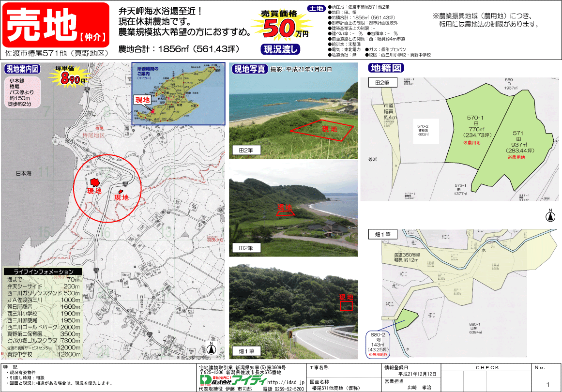Select the 現地写真 section header

tap(249, 69)
